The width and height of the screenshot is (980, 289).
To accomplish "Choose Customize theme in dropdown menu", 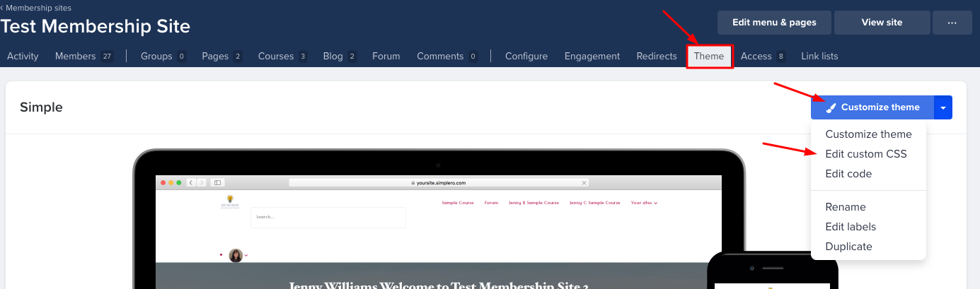I will [868, 134].
